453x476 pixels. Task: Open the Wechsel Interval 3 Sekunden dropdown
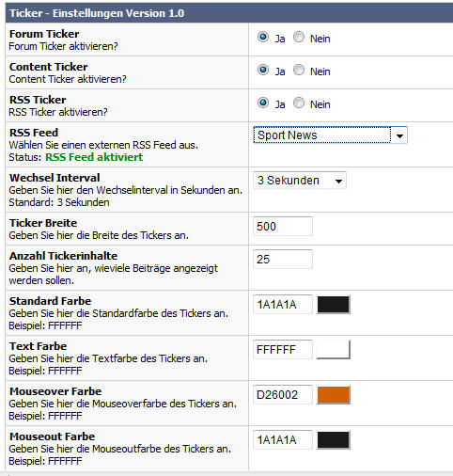[300, 181]
